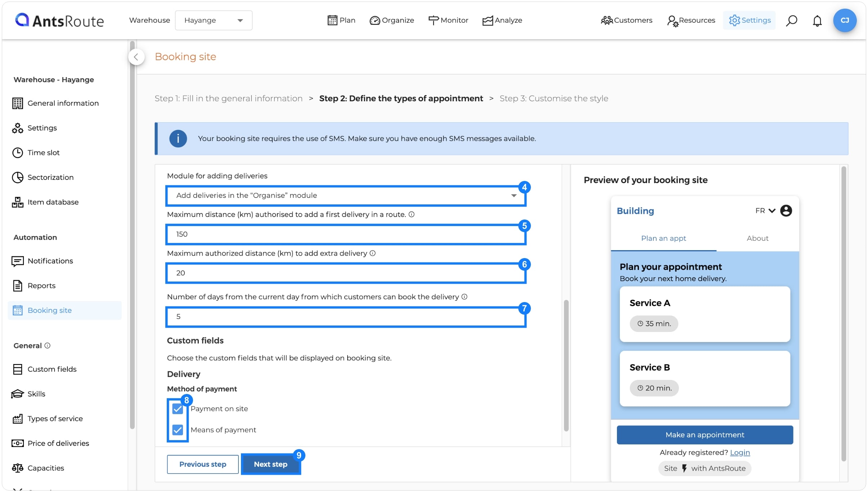The image size is (868, 492).
Task: Click the Notifications message icon
Action: point(17,261)
